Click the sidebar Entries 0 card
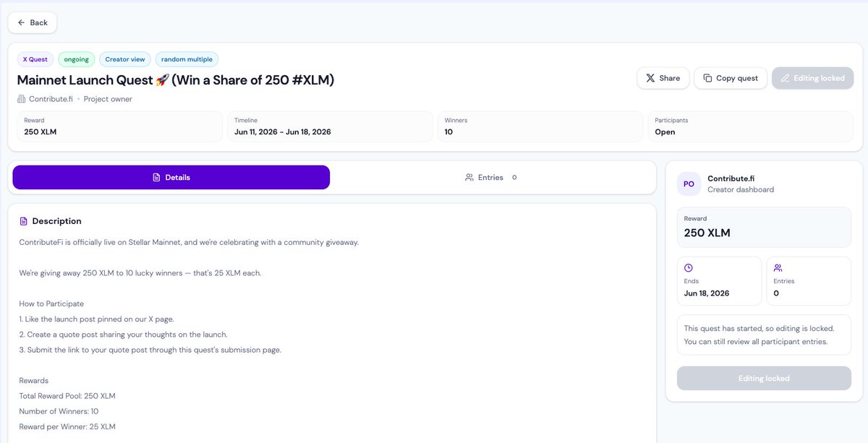Image resolution: width=868 pixels, height=443 pixels. (x=809, y=281)
